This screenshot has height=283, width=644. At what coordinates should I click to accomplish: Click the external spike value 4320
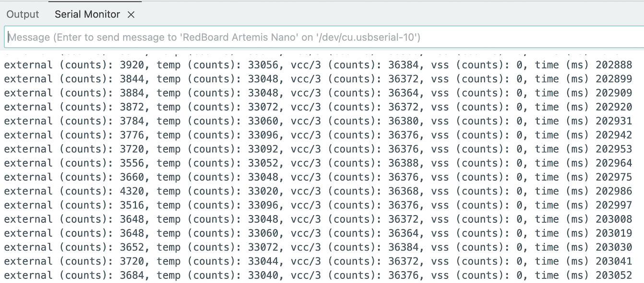132,191
